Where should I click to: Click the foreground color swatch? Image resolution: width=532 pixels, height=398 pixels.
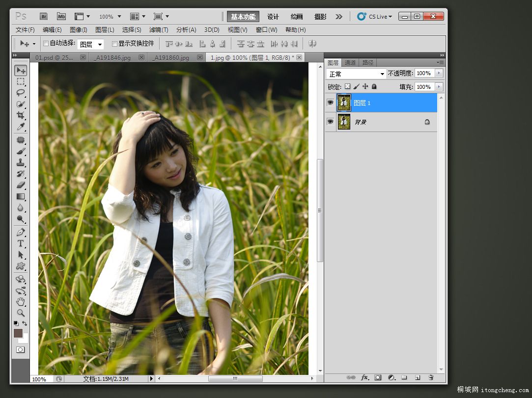click(18, 333)
